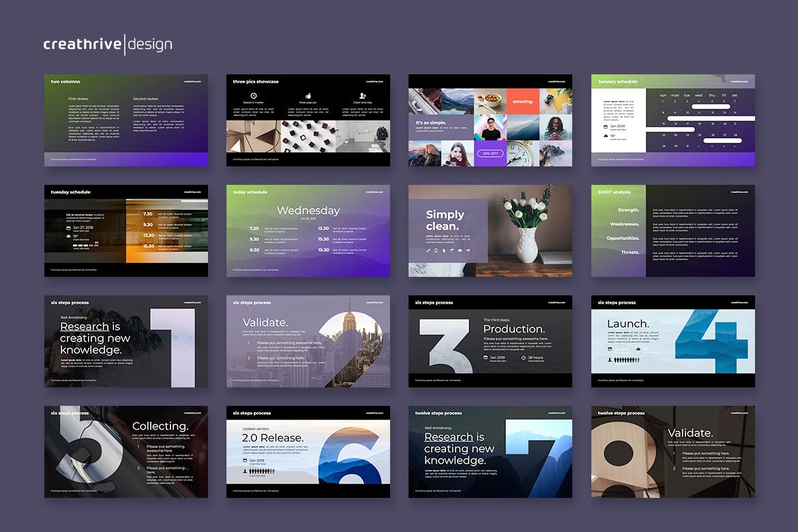Select the orange 'amazing.' tile
Image resolution: width=798 pixels, height=532 pixels.
[522, 101]
